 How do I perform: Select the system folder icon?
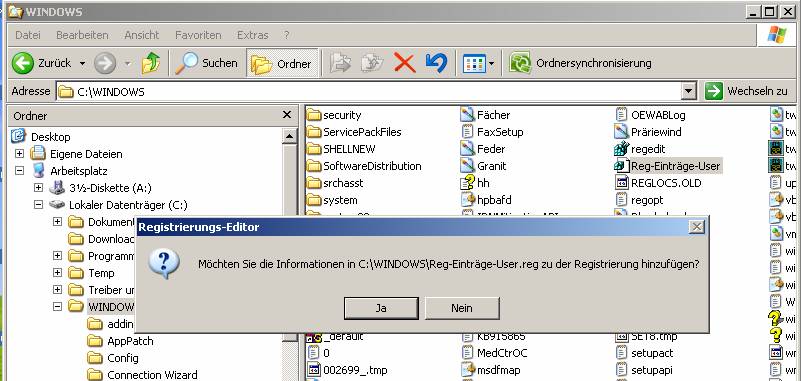313,200
